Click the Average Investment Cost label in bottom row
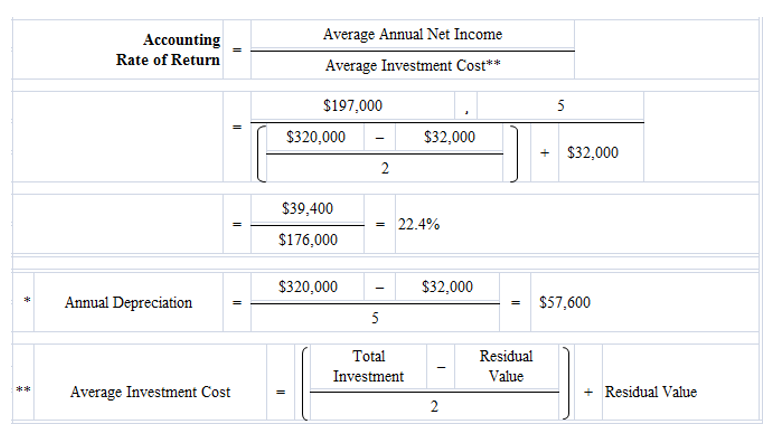This screenshot has height=436, width=773. [x=150, y=391]
